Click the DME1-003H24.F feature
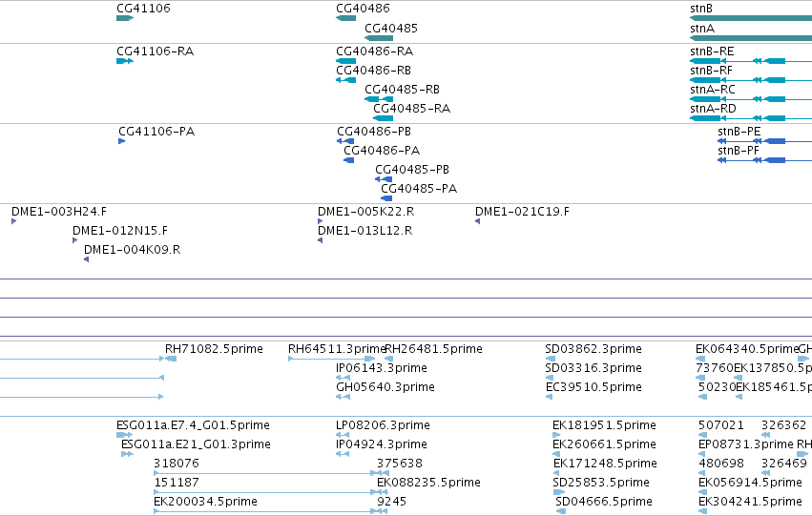812x516 pixels. point(59,212)
